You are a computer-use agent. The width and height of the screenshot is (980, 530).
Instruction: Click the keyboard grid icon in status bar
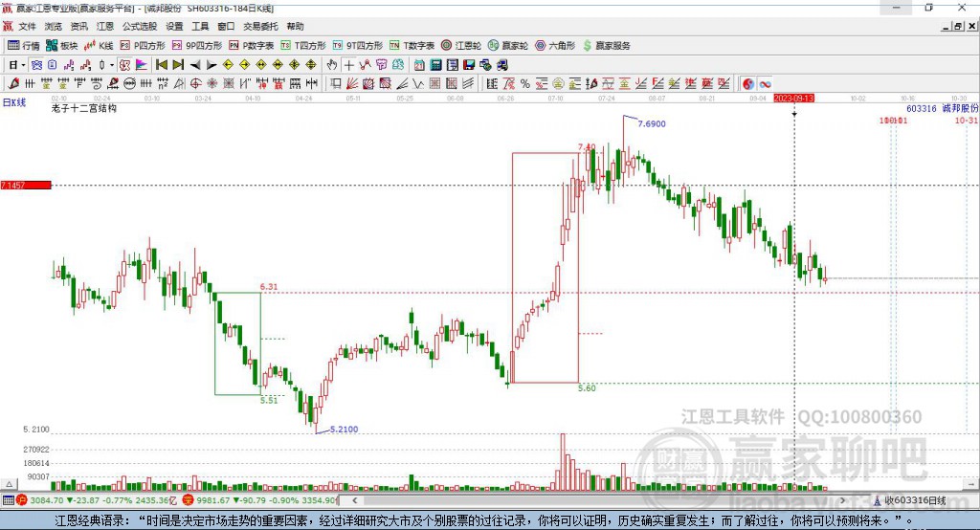(x=8, y=500)
